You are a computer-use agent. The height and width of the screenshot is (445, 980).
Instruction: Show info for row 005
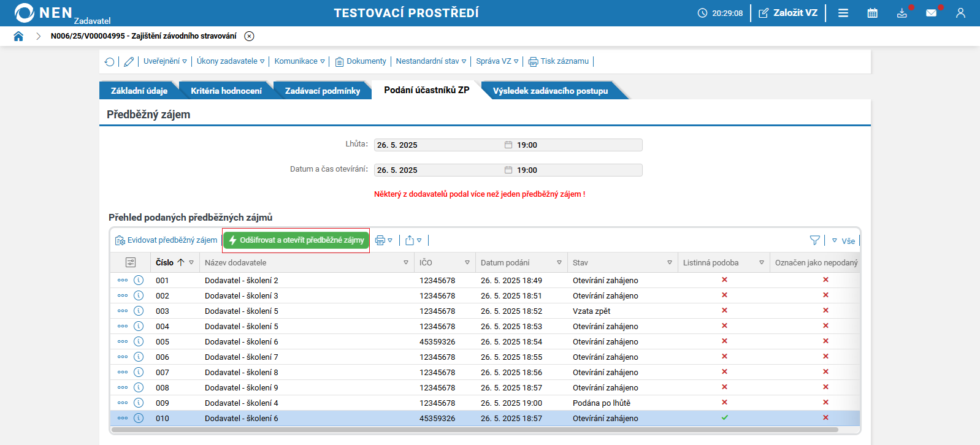139,341
